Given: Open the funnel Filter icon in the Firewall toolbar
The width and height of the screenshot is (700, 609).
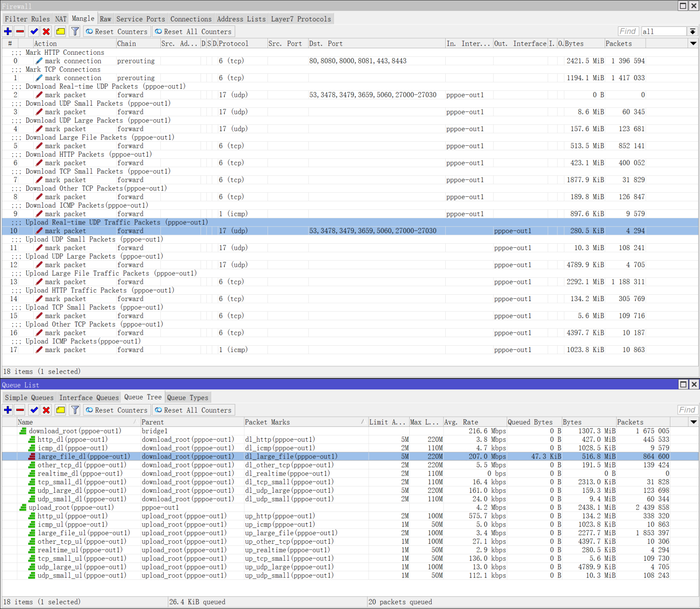Looking at the screenshot, I should pos(75,31).
